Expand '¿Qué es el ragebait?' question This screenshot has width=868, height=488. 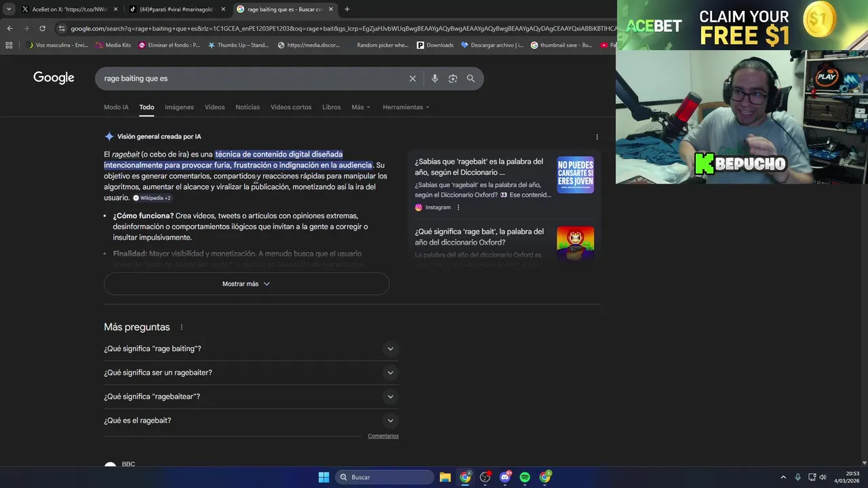[251, 420]
